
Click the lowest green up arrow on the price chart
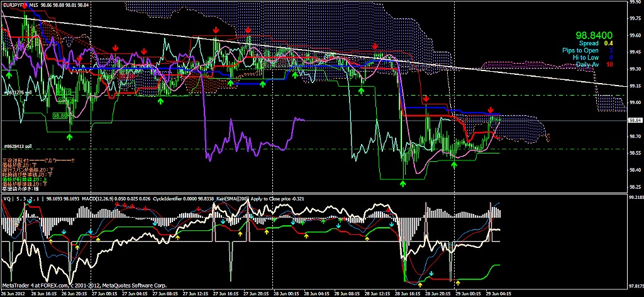point(403,182)
